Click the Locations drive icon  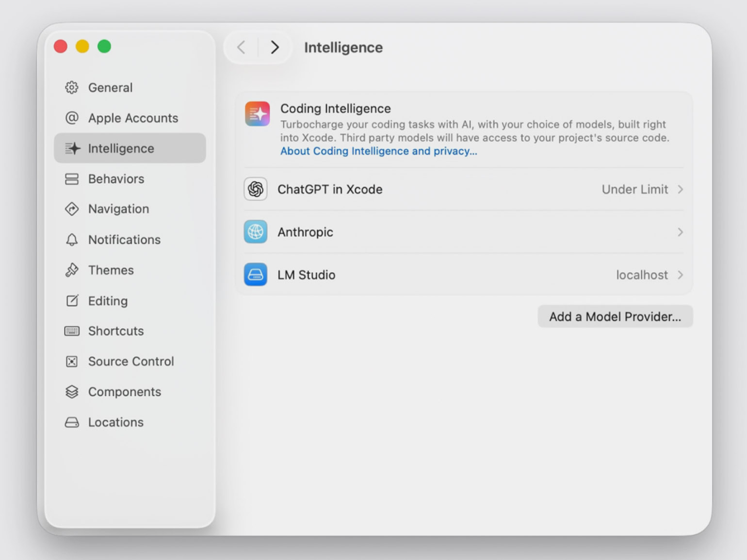click(x=72, y=422)
